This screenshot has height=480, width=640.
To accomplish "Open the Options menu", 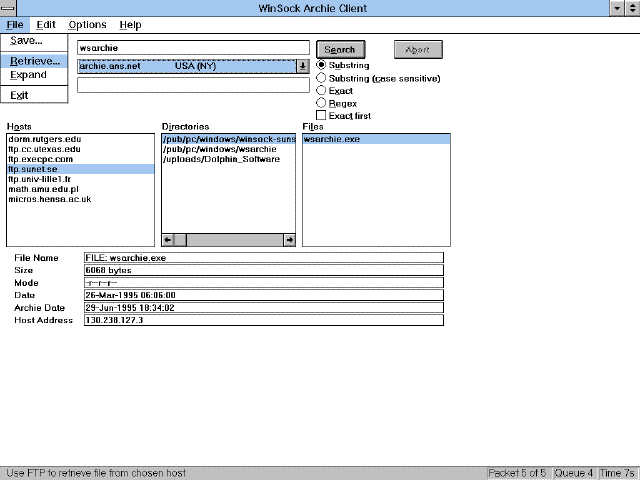I will [87, 25].
